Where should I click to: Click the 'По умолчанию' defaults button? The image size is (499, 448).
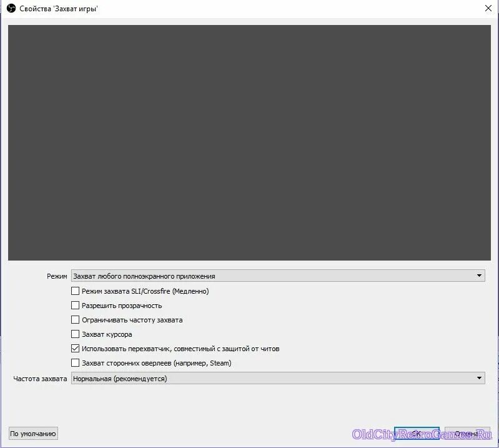(x=33, y=434)
